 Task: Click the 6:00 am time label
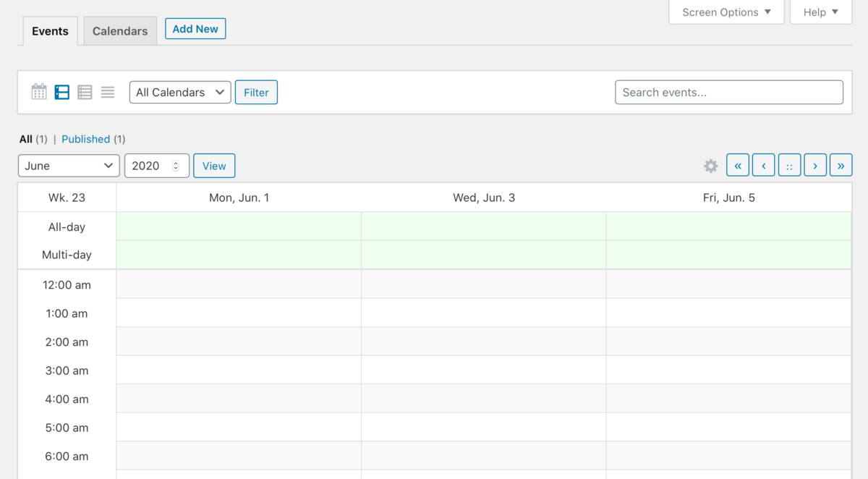(67, 456)
